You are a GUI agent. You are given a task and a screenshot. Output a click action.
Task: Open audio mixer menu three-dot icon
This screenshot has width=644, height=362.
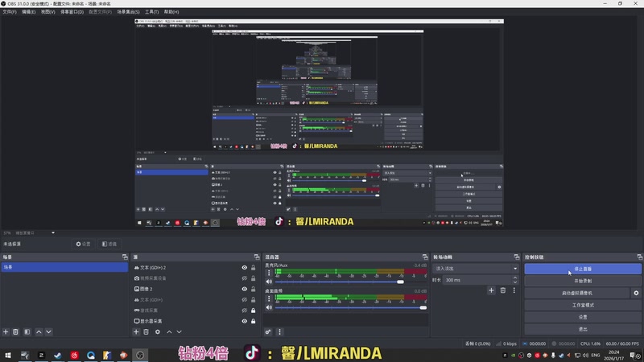pyautogui.click(x=279, y=331)
